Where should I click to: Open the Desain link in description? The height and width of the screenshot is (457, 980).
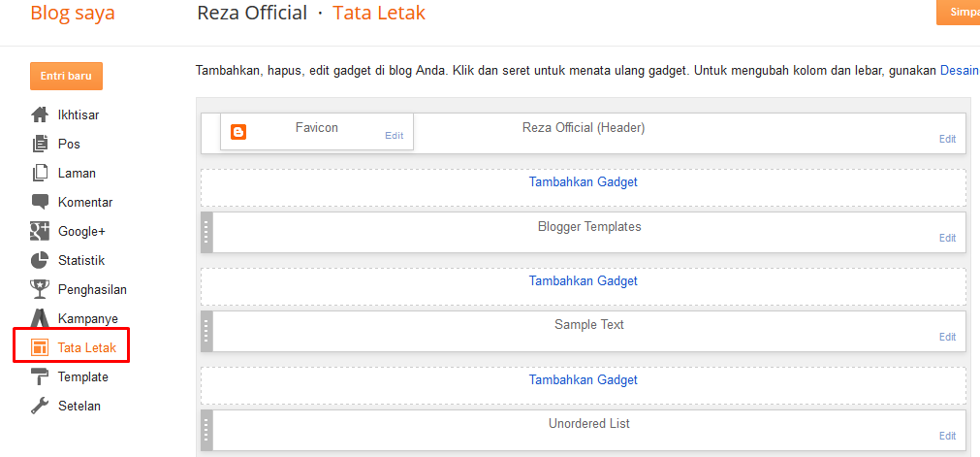click(x=960, y=70)
